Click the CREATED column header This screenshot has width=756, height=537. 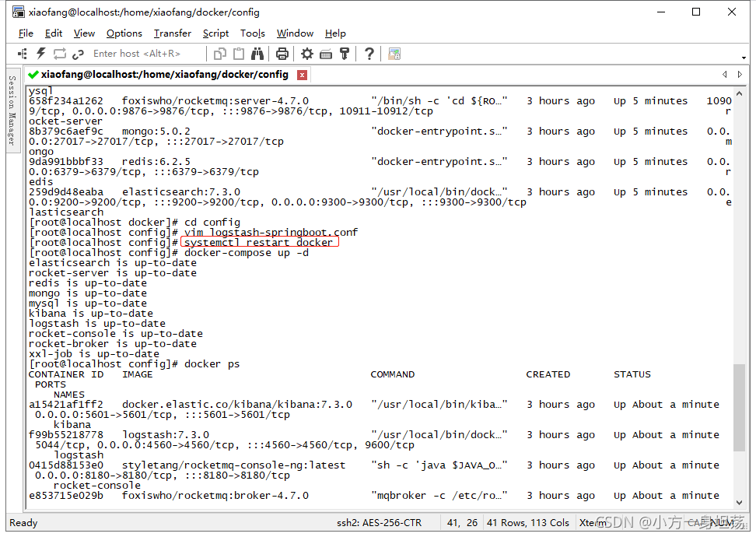(x=548, y=374)
